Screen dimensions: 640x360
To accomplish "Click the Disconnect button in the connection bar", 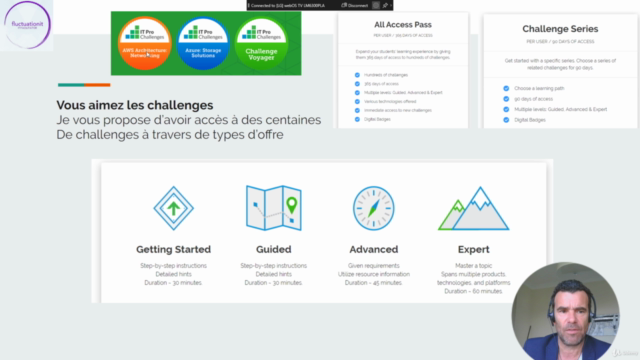I will 355,5.
